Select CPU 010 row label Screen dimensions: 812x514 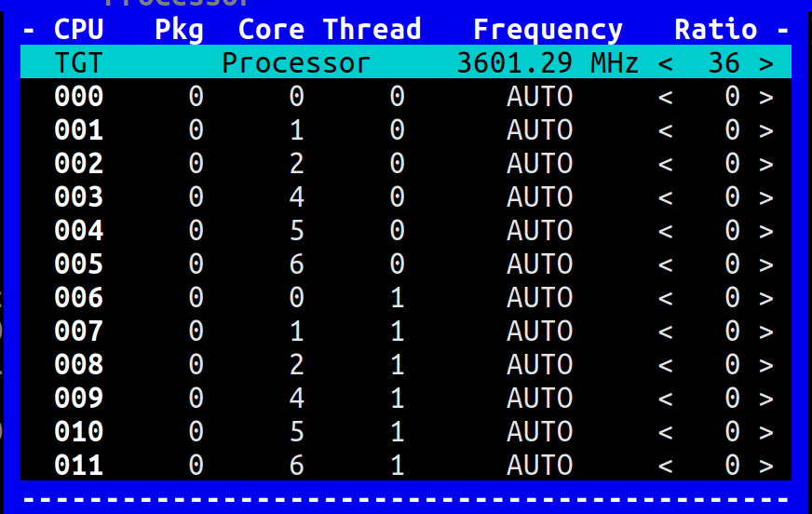tap(79, 432)
